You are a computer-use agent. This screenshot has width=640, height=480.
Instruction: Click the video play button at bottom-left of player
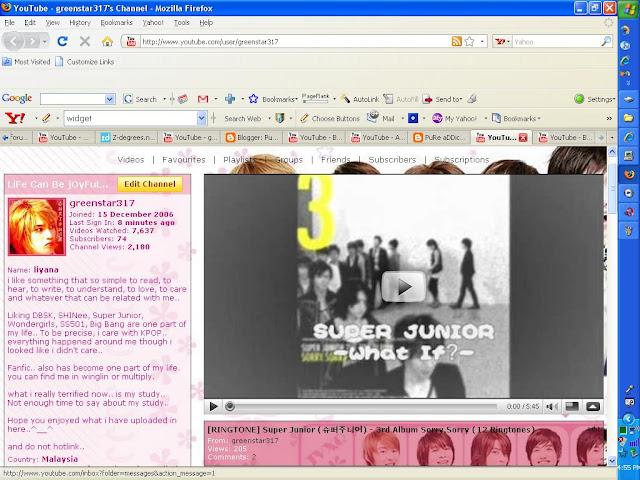[x=213, y=407]
